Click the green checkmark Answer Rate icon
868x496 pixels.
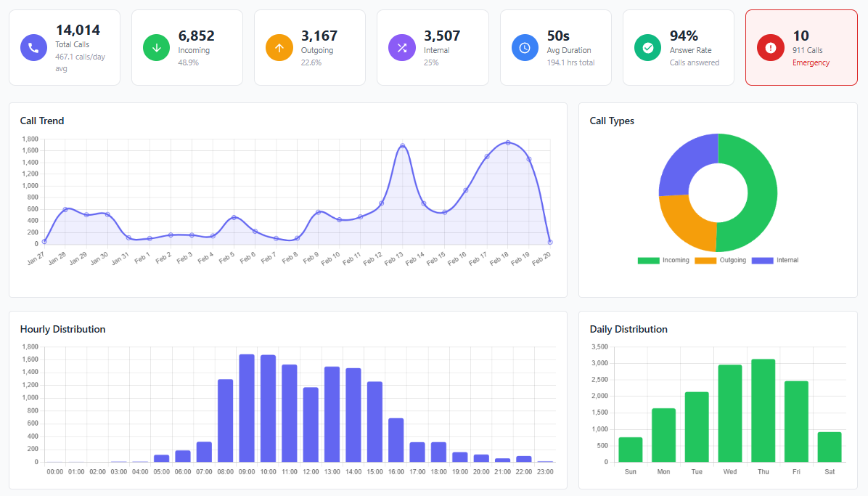click(647, 48)
